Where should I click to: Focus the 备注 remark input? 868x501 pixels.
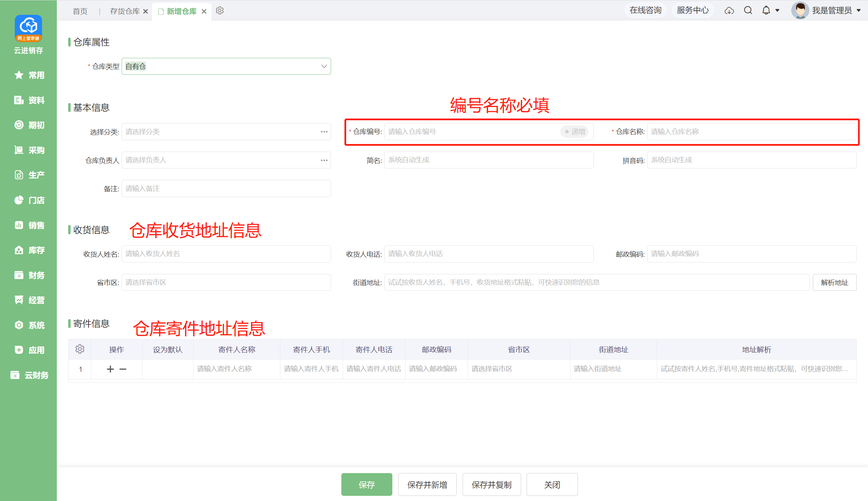click(x=226, y=188)
